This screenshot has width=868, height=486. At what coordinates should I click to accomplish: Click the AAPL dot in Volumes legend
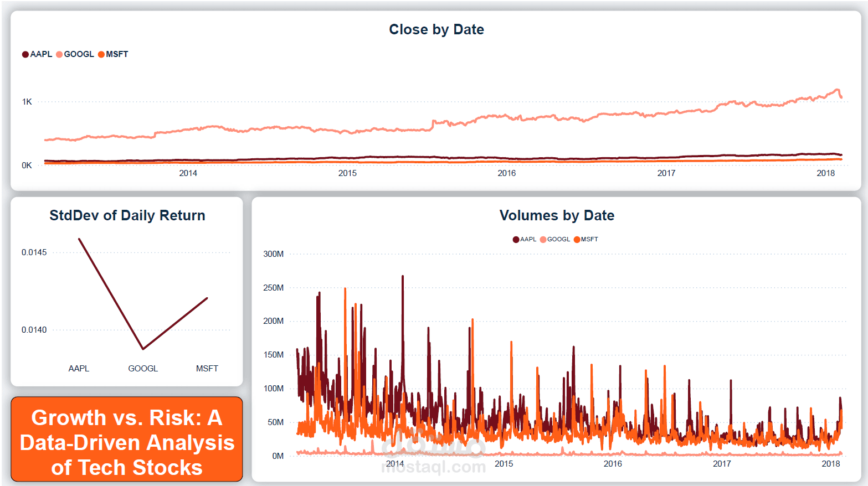(515, 239)
